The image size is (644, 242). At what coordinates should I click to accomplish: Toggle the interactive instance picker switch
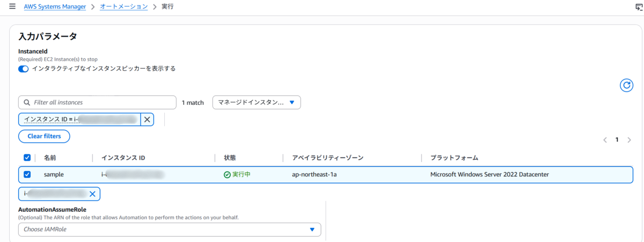24,69
